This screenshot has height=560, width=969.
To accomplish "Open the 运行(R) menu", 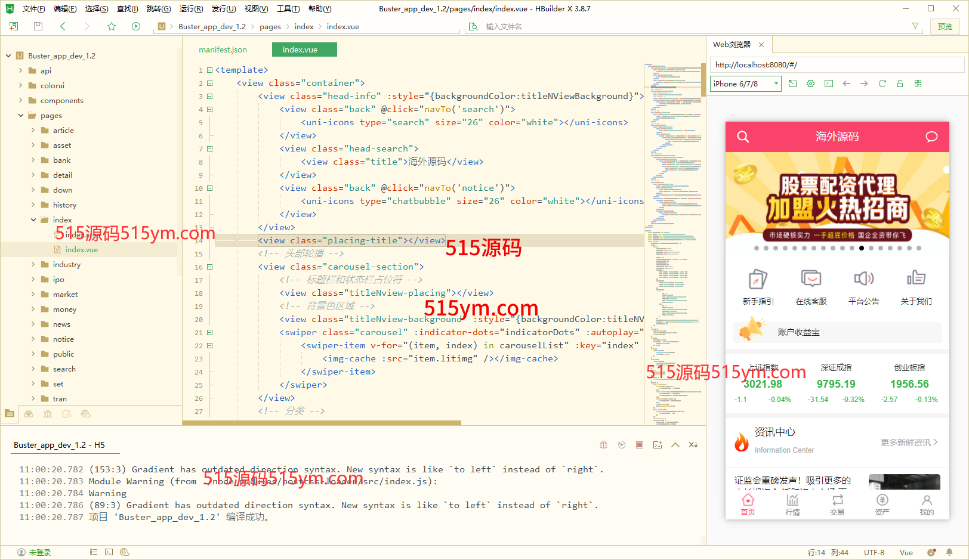I will pyautogui.click(x=191, y=8).
